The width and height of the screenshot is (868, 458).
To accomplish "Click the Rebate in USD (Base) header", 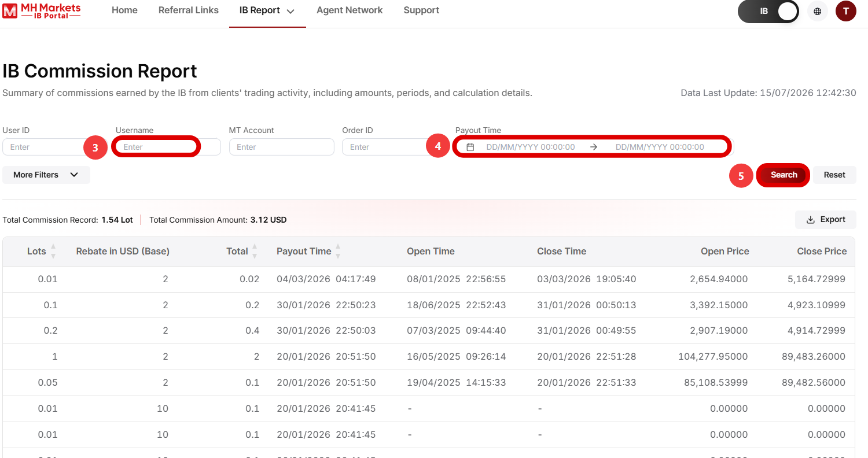I will coord(123,252).
